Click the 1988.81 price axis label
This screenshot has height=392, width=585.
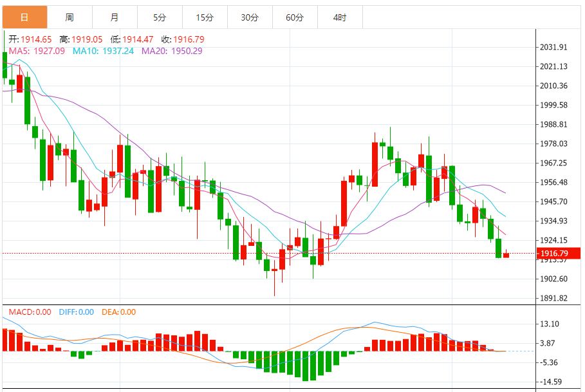coord(553,125)
